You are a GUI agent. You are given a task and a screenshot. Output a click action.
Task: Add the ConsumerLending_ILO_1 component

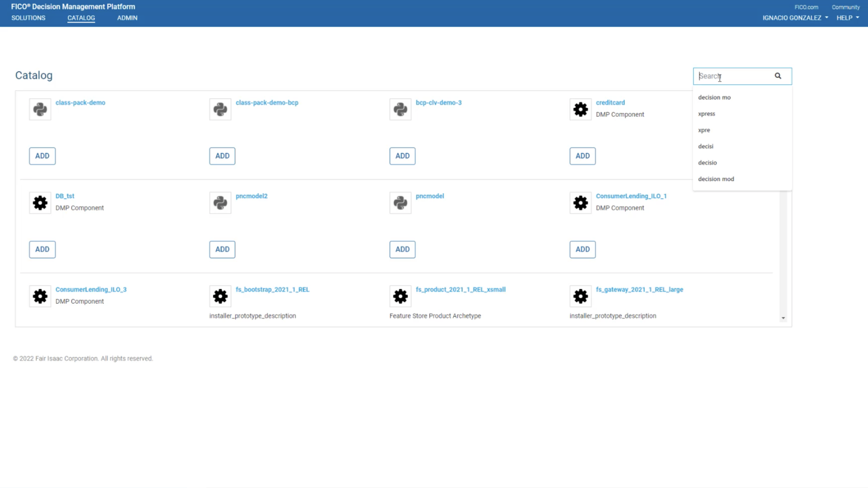coord(583,249)
